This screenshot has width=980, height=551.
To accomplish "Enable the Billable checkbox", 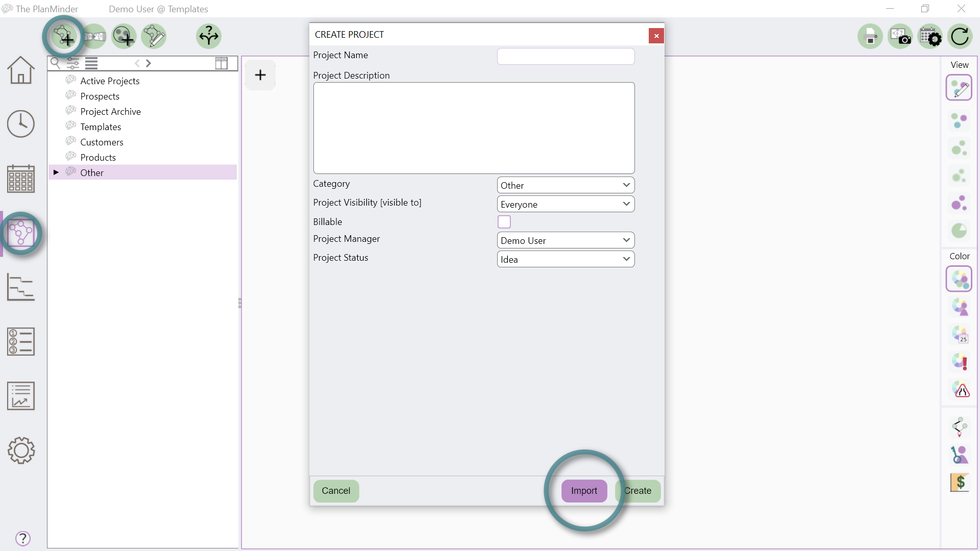I will (504, 221).
